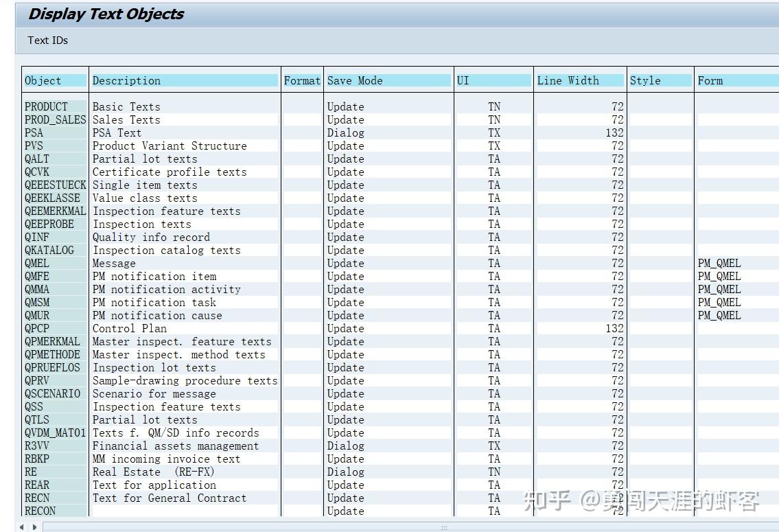Click the MM incoming invoice text description
779x532 pixels.
[166, 459]
